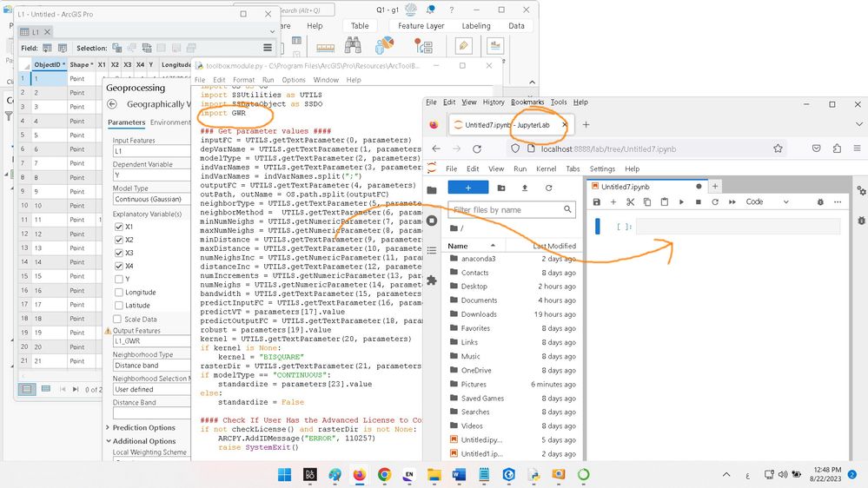Reload the localhost page in Firefox
Image resolution: width=868 pixels, height=488 pixels.
[x=477, y=148]
